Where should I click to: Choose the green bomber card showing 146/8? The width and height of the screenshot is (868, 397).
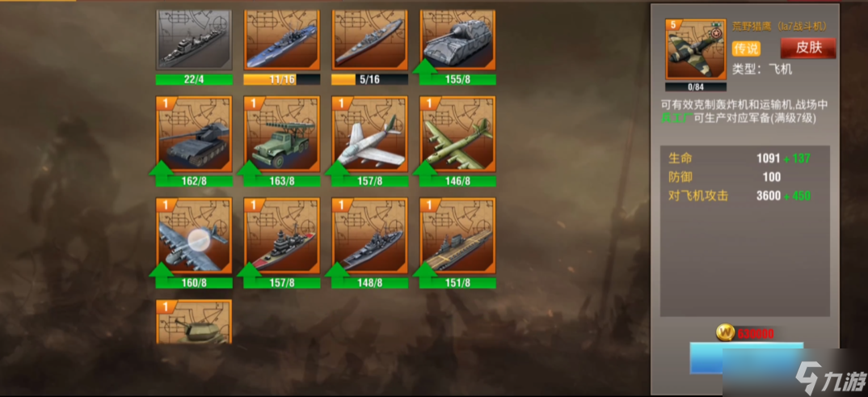[x=457, y=134]
